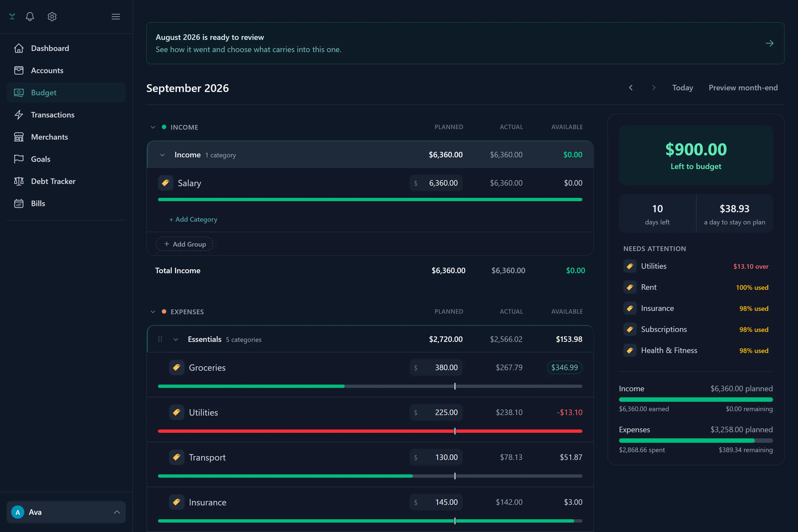Click the Debt Tracker scales icon
798x532 pixels.
click(x=19, y=181)
